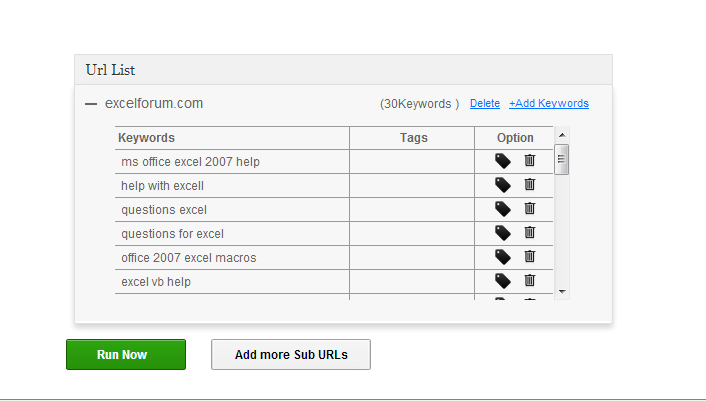
Task: Click the Option column header
Action: (515, 138)
